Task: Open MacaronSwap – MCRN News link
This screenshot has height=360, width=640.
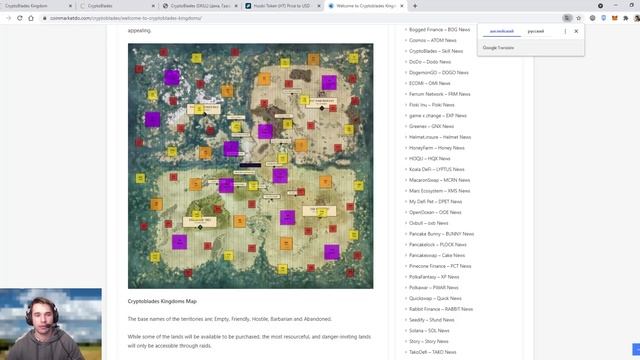Action: 439,180
